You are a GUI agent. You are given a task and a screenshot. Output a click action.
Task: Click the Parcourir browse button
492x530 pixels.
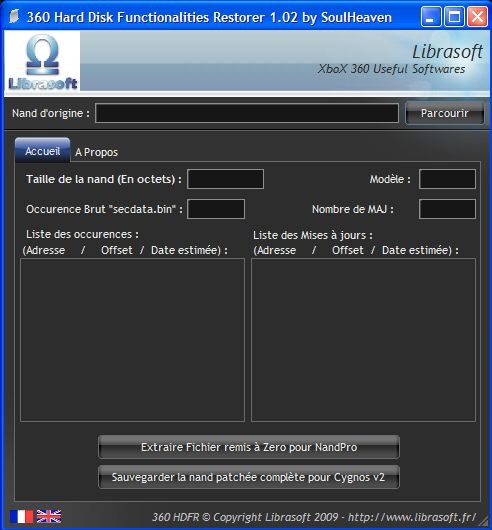tap(445, 113)
